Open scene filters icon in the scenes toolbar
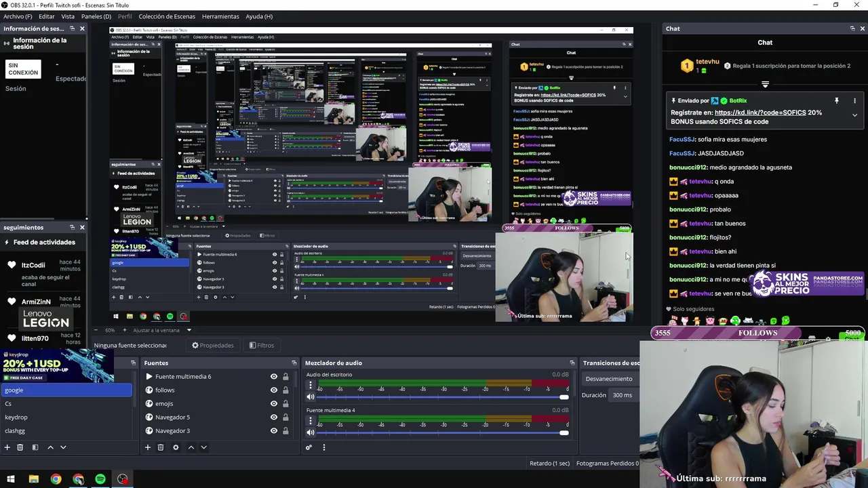The height and width of the screenshot is (488, 868). (x=35, y=447)
